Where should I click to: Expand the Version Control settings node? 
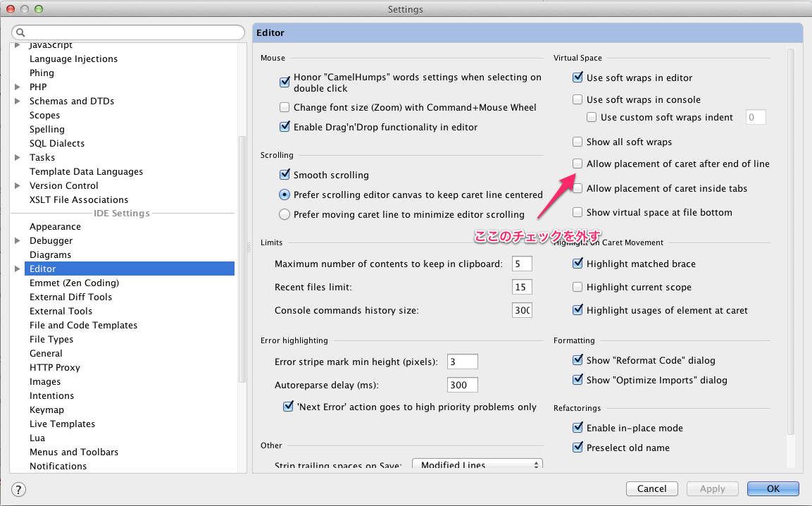click(18, 186)
